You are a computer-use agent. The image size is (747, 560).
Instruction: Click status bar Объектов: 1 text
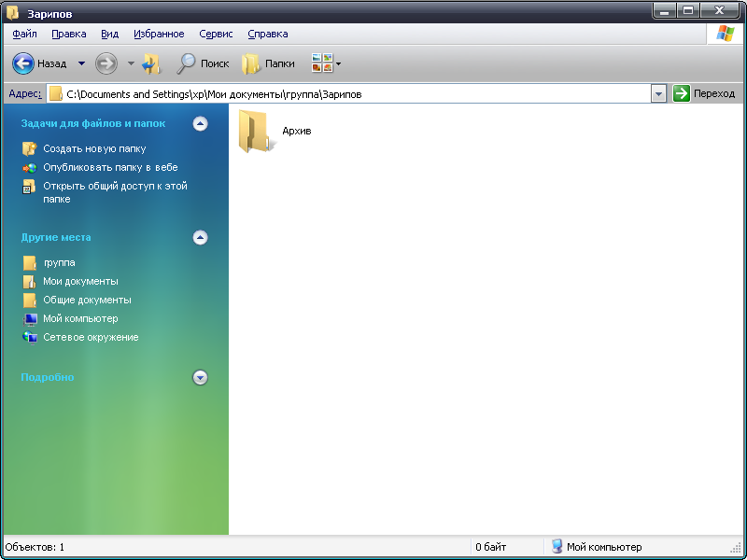[x=35, y=547]
